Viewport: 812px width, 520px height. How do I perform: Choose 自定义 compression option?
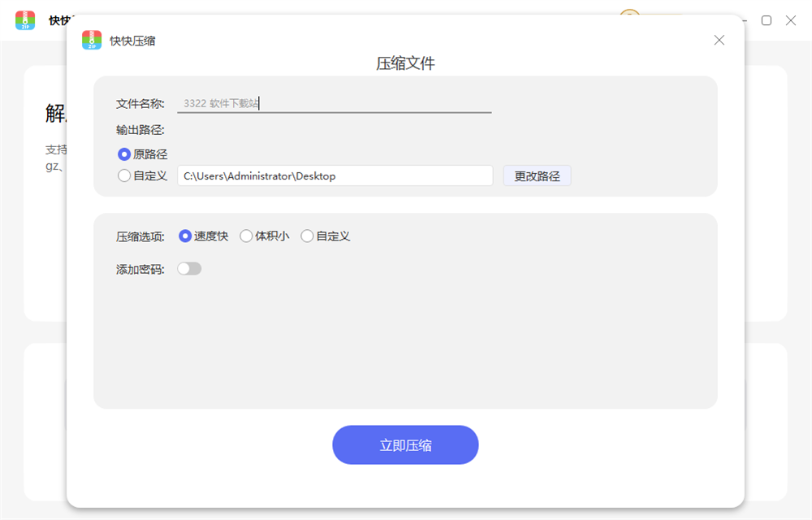tap(307, 236)
